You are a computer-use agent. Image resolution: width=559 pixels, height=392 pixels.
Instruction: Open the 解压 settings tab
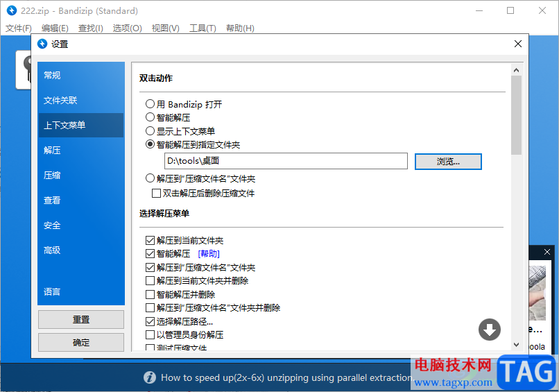click(x=81, y=150)
